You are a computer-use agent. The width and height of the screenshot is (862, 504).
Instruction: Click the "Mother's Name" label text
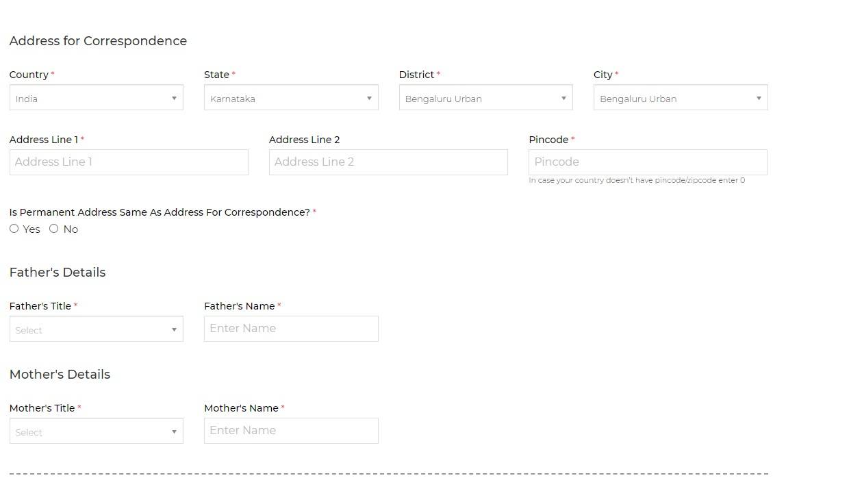click(241, 408)
